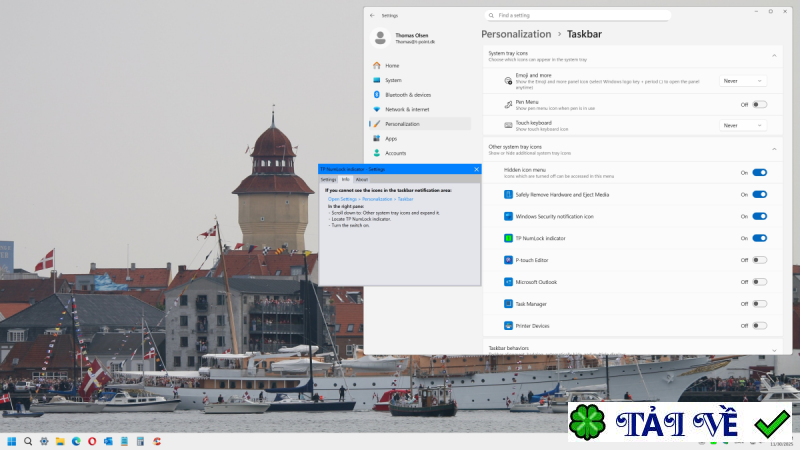Image resolution: width=800 pixels, height=450 pixels.
Task: Switch to the Settings tab in TP NumLock
Action: coord(328,180)
